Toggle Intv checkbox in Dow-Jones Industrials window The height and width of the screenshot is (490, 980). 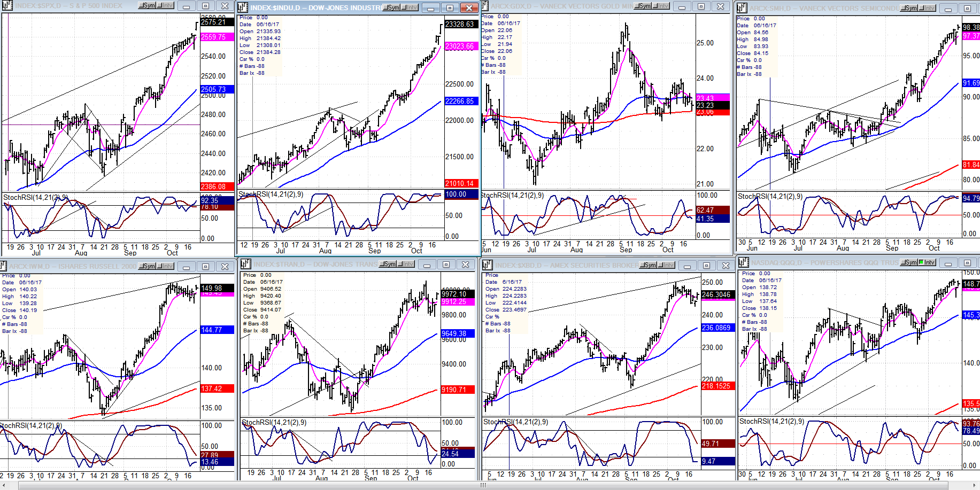pos(410,7)
